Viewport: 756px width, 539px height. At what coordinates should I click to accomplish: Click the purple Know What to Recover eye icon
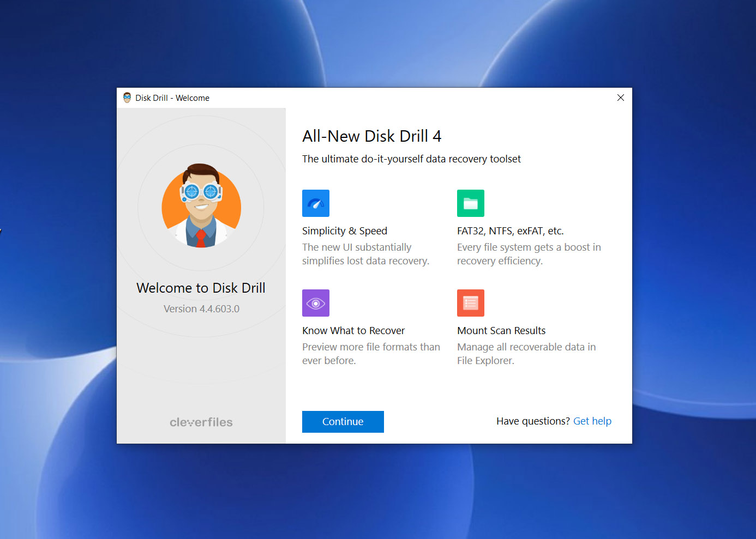point(316,302)
